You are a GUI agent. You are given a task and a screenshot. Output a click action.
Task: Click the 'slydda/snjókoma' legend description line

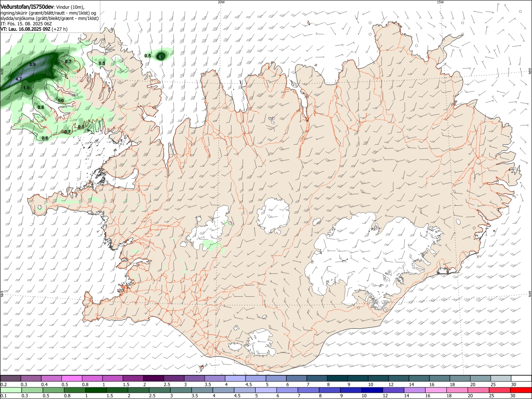[49, 18]
